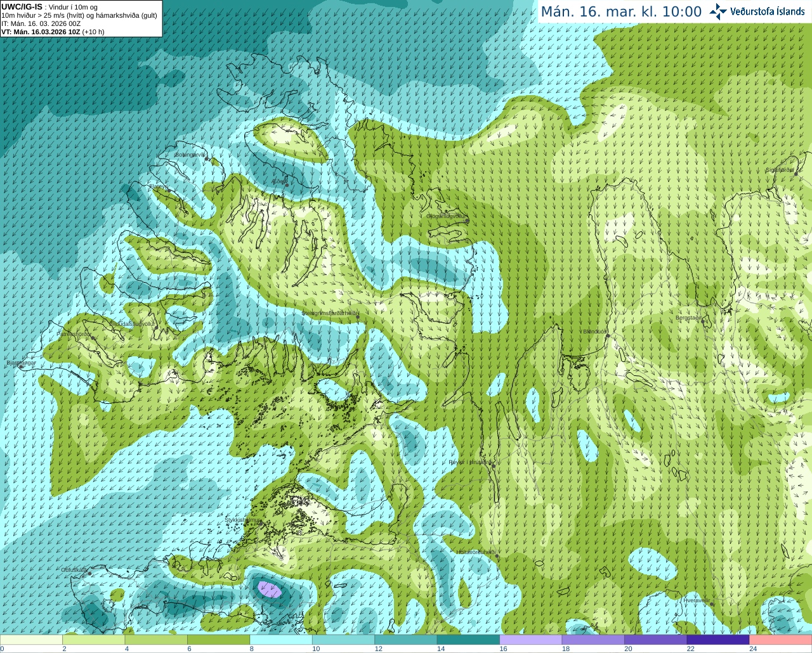Screen dimensions: 812x653
Task: Click the legend scale number 18
Action: pos(566,649)
